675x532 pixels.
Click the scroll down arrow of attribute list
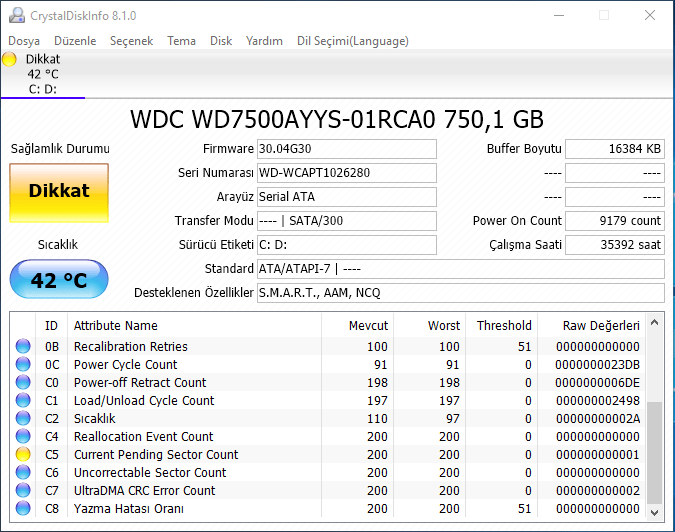pos(654,512)
